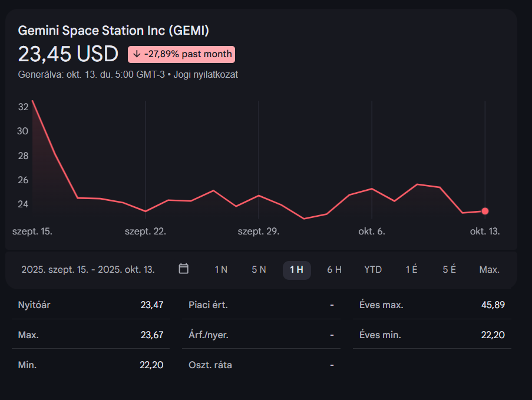Click the date range 2025. szept. 15. text
532x400 pixels.
click(x=88, y=270)
